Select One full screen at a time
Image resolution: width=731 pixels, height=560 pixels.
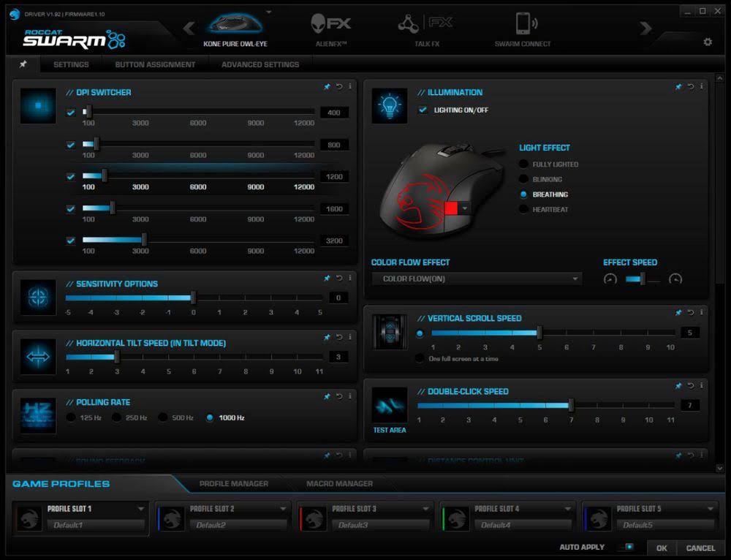point(420,358)
